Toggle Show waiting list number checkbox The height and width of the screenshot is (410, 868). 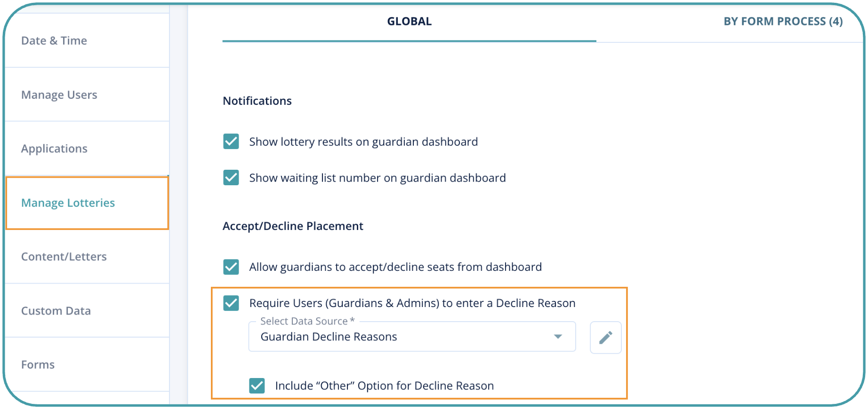point(231,178)
